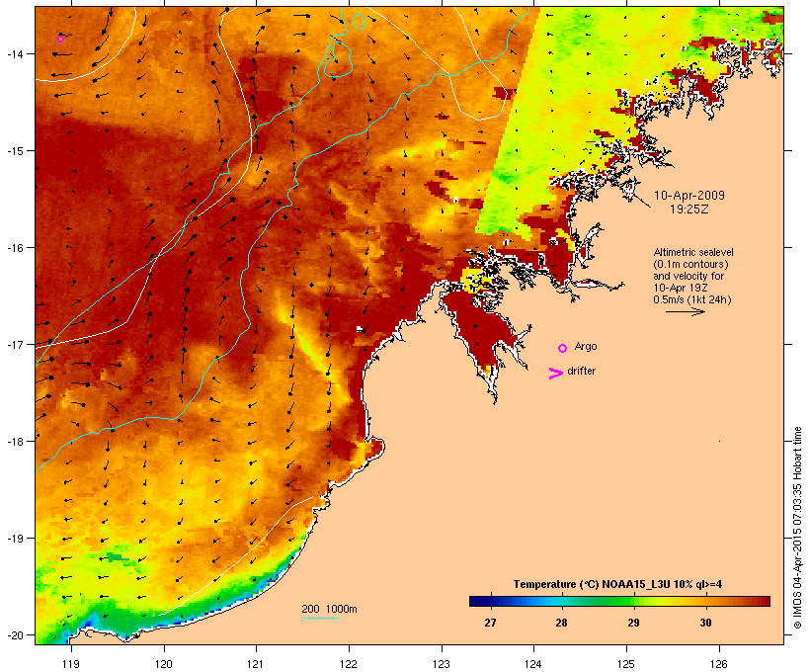Click the magenta drifter legend symbol
The image size is (810, 672).
tap(555, 374)
